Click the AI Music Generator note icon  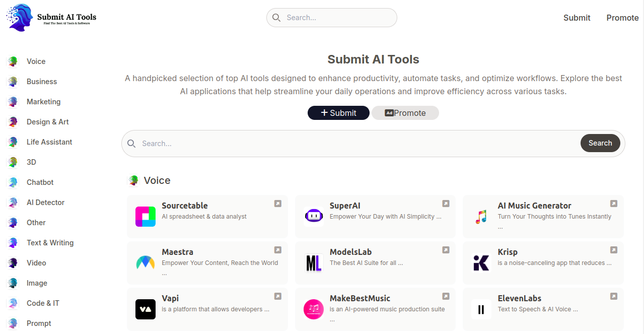[x=481, y=217]
